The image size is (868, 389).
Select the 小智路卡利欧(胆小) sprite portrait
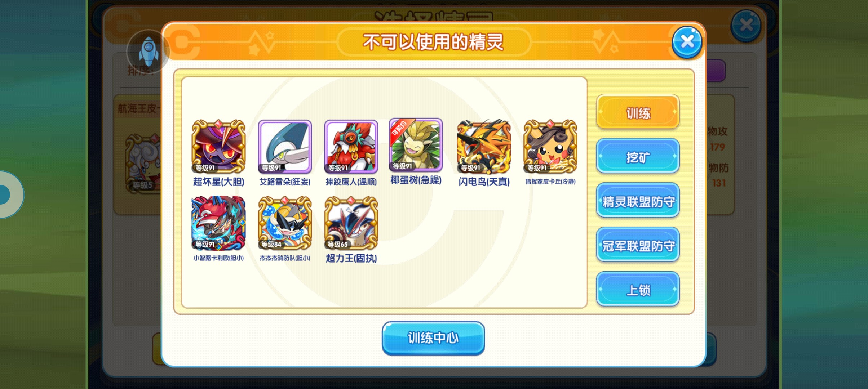218,223
